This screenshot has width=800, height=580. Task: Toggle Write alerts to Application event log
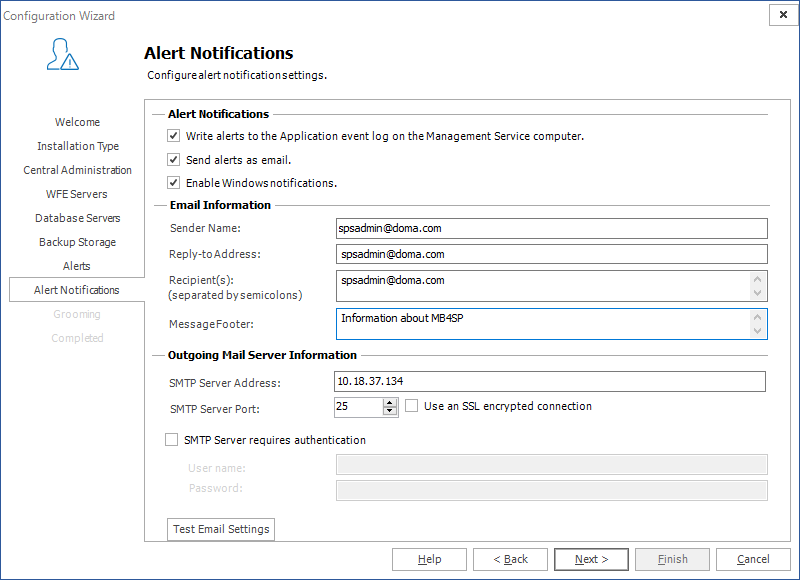[x=173, y=136]
